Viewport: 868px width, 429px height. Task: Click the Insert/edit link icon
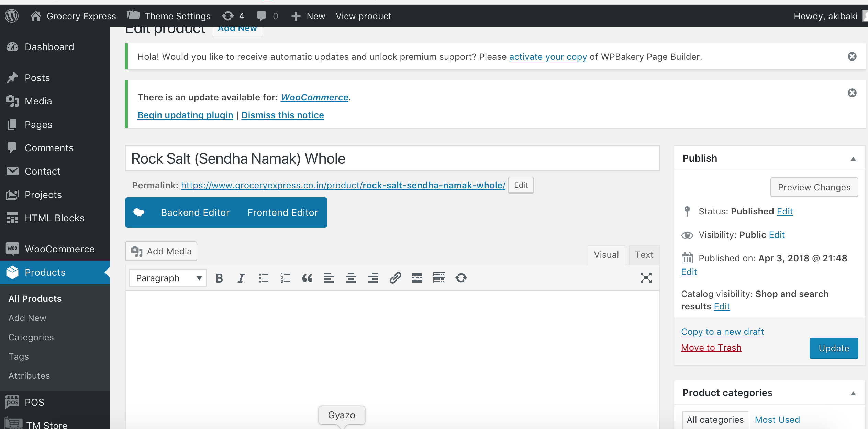pyautogui.click(x=395, y=278)
